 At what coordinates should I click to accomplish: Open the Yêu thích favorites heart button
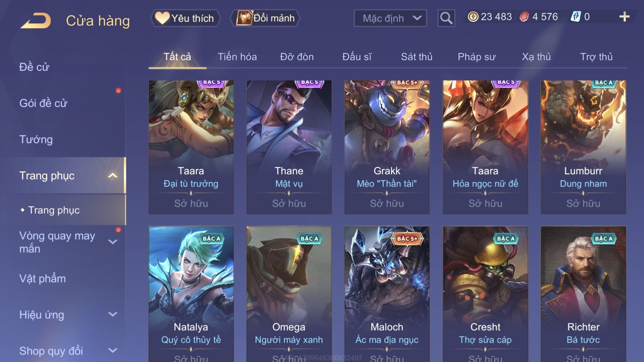tap(185, 18)
